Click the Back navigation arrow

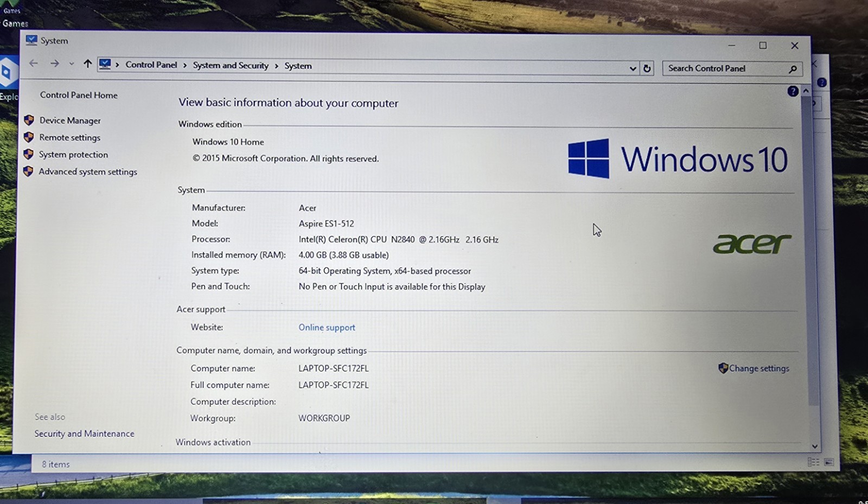click(34, 63)
